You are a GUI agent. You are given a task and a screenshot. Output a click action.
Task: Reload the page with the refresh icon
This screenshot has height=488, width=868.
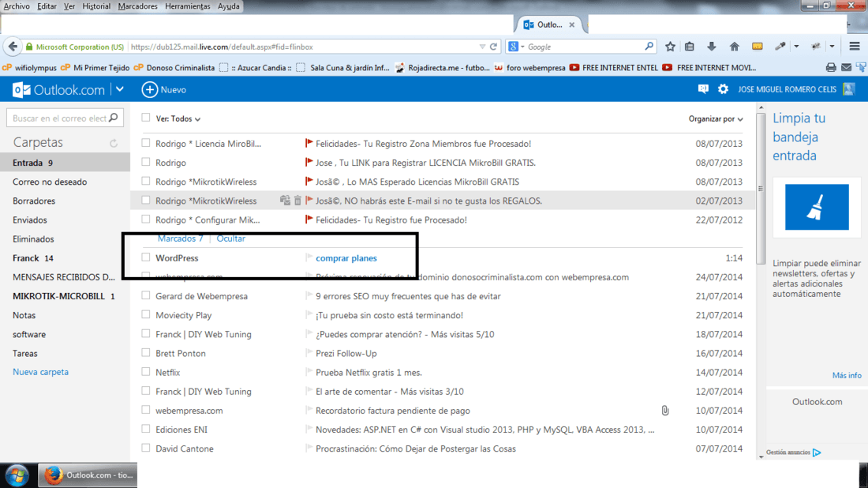(x=493, y=47)
